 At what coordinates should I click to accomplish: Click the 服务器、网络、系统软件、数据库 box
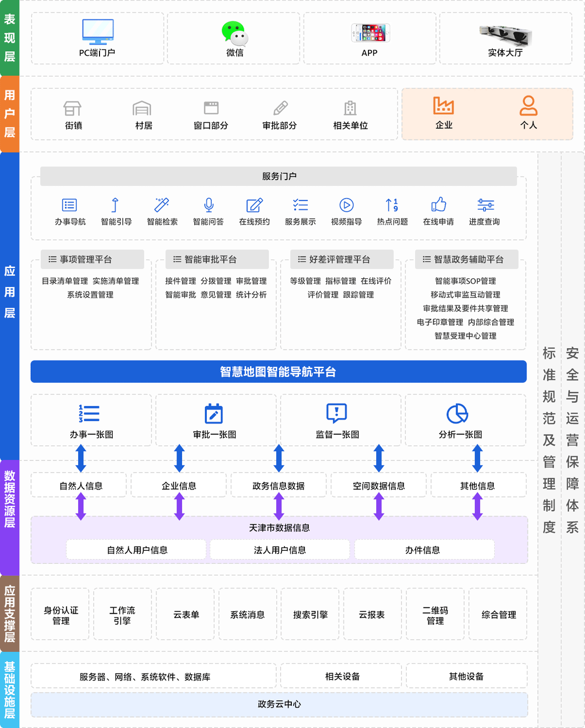[154, 676]
